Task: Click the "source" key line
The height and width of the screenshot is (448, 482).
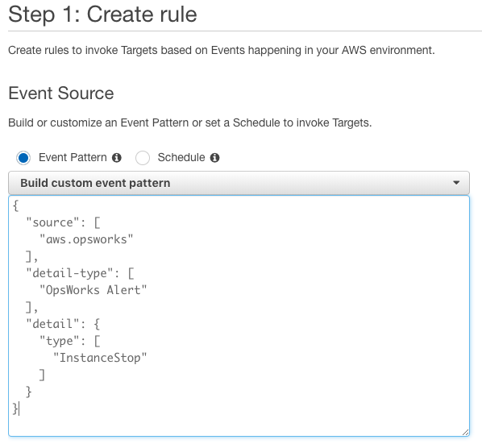Action: click(64, 222)
